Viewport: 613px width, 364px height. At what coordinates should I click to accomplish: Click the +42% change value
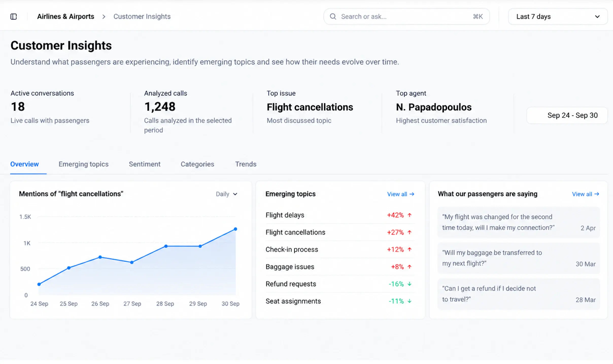click(395, 215)
